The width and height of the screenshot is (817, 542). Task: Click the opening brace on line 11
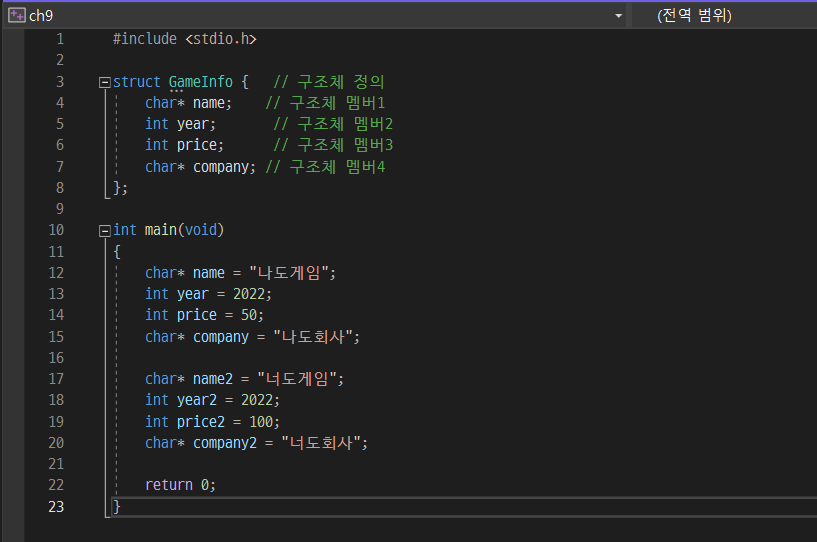coord(117,252)
